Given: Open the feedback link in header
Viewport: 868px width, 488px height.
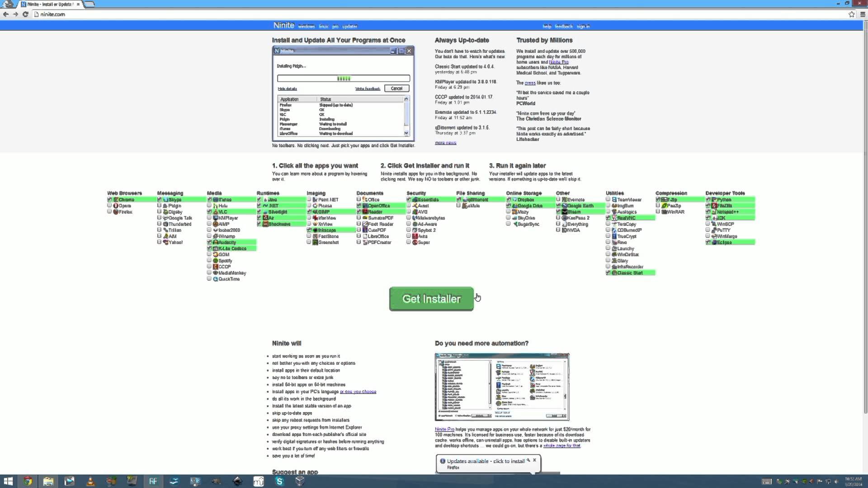Looking at the screenshot, I should (564, 27).
